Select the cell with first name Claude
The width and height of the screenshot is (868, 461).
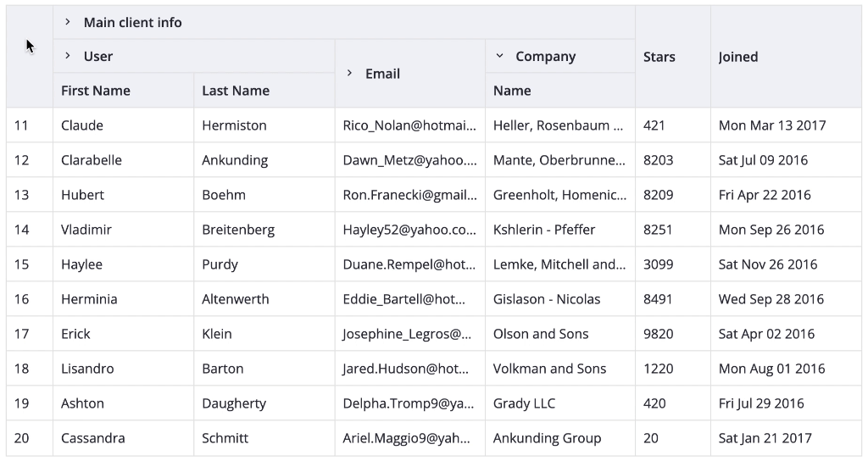pyautogui.click(x=124, y=125)
